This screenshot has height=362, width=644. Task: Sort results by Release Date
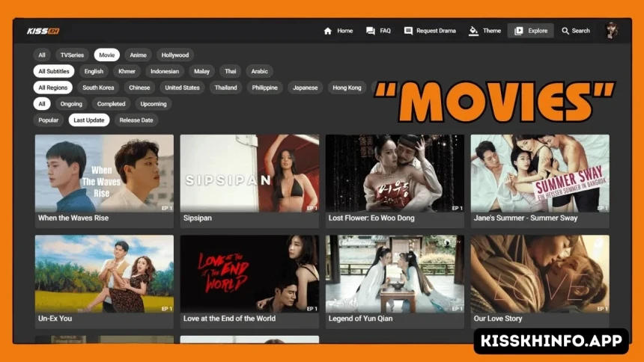[136, 120]
